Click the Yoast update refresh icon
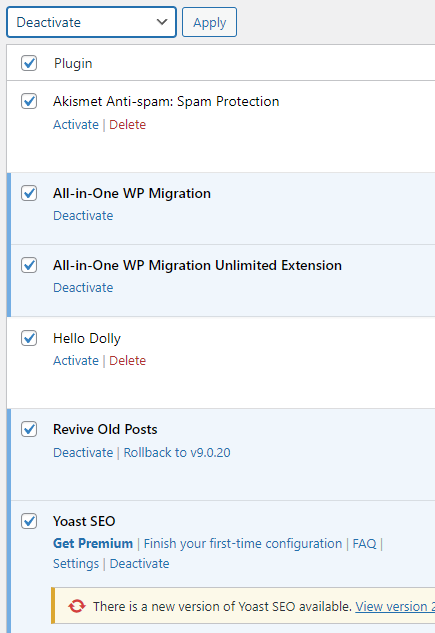435x633 pixels. [77, 606]
